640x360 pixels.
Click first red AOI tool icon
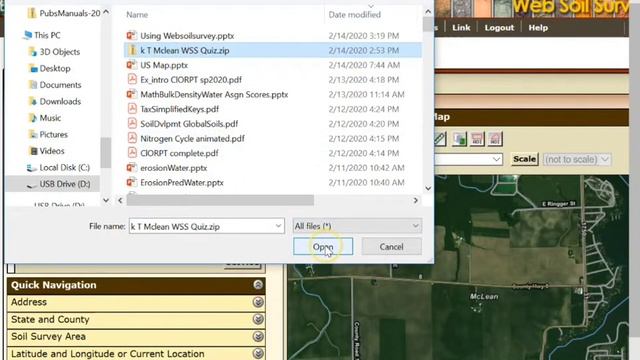coord(477,139)
